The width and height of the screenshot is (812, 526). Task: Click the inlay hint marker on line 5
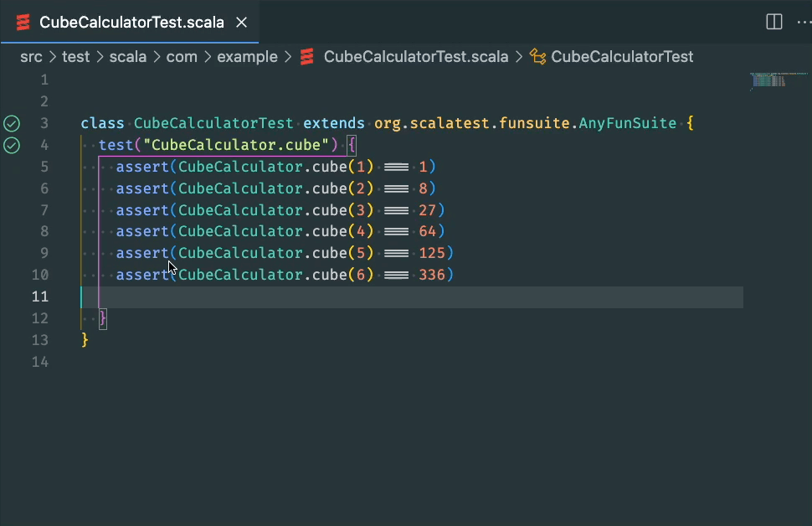tap(395, 166)
